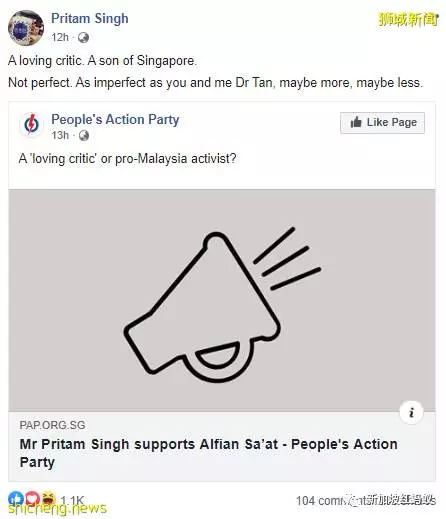
Task: View the 1.1K reactions count
Action: 72,500
